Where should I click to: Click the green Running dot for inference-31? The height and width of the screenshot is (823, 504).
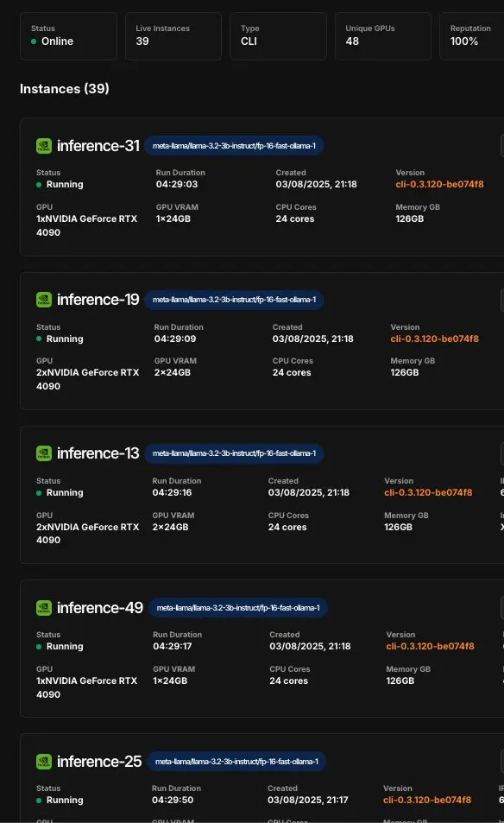click(x=39, y=185)
